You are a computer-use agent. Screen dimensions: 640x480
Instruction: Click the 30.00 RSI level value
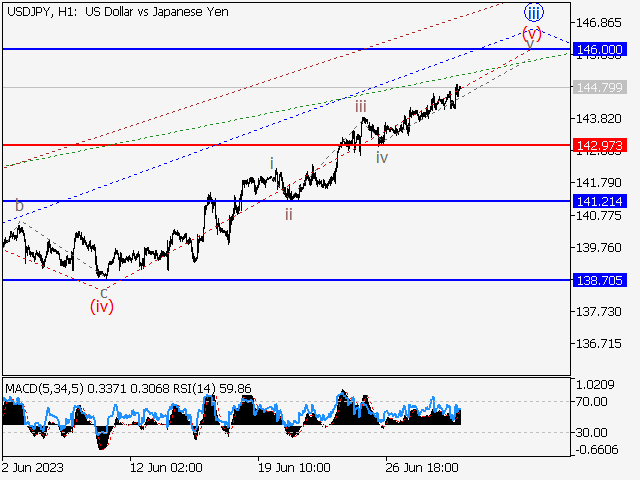pyautogui.click(x=591, y=432)
